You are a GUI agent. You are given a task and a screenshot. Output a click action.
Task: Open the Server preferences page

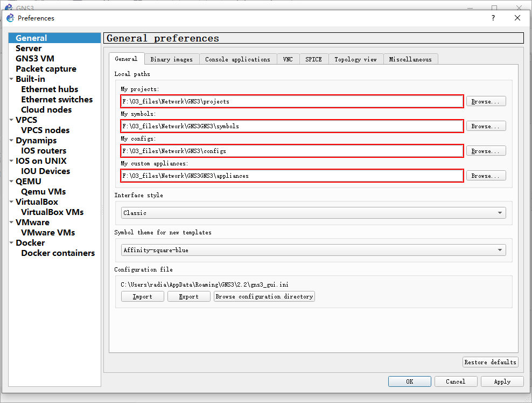click(29, 48)
